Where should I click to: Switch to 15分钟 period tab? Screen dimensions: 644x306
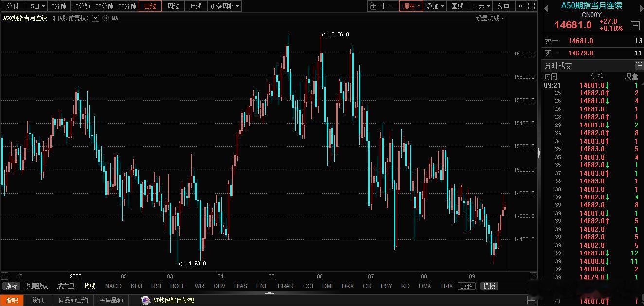(81, 6)
